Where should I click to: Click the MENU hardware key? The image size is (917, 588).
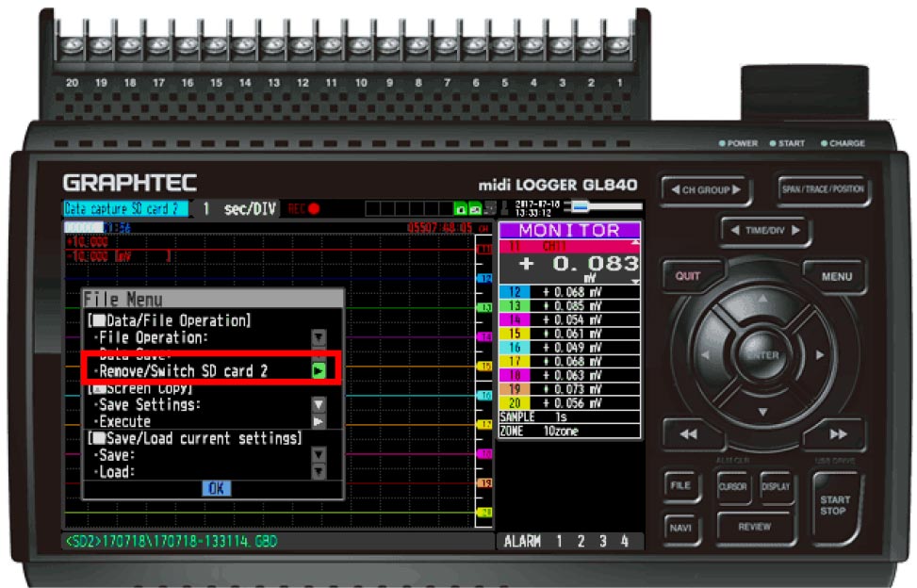836,276
